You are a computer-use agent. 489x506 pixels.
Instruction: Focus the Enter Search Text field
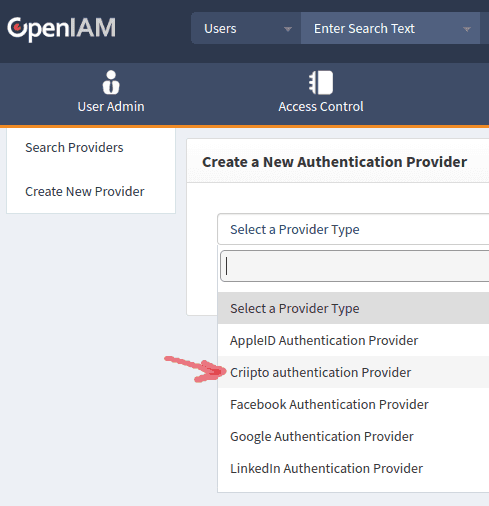[390, 28]
